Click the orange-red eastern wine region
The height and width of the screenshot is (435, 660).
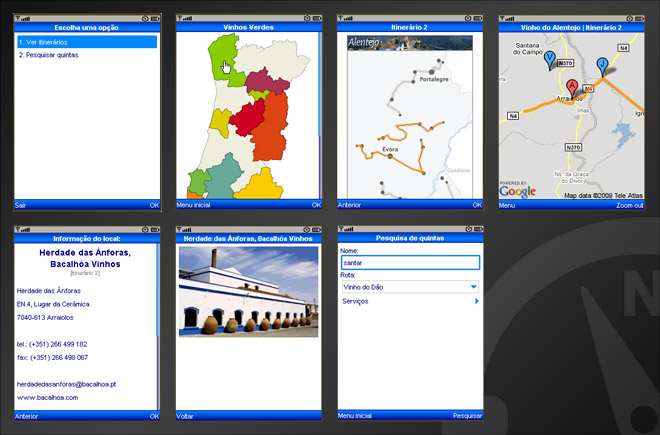pos(270,126)
